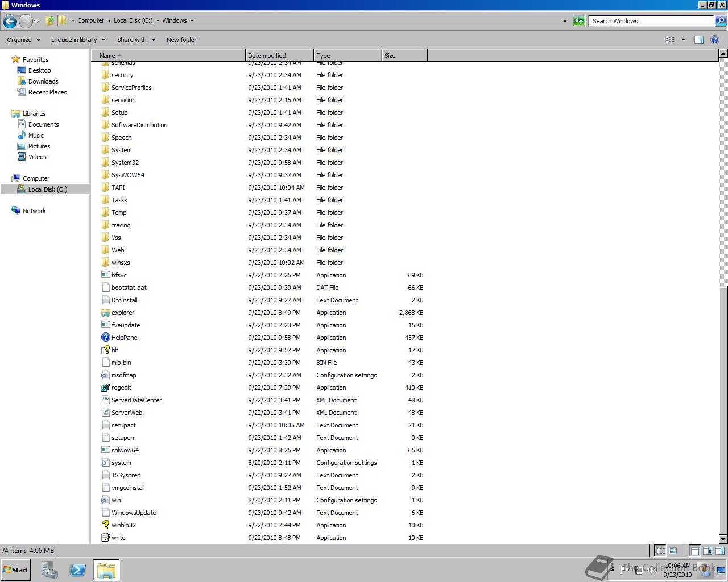Select Computer in the navigation pane
This screenshot has width=728, height=582.
tap(36, 178)
